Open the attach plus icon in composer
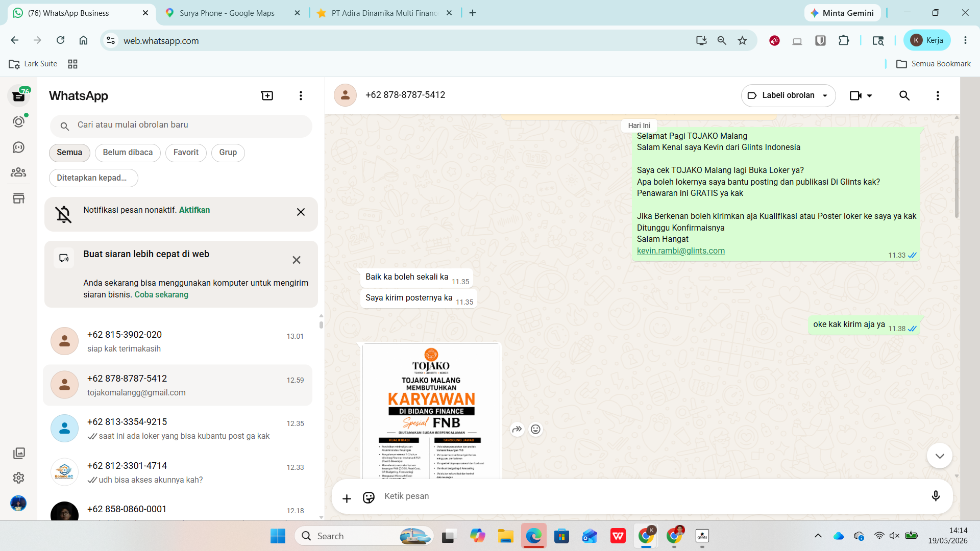The width and height of the screenshot is (980, 551). 347,498
